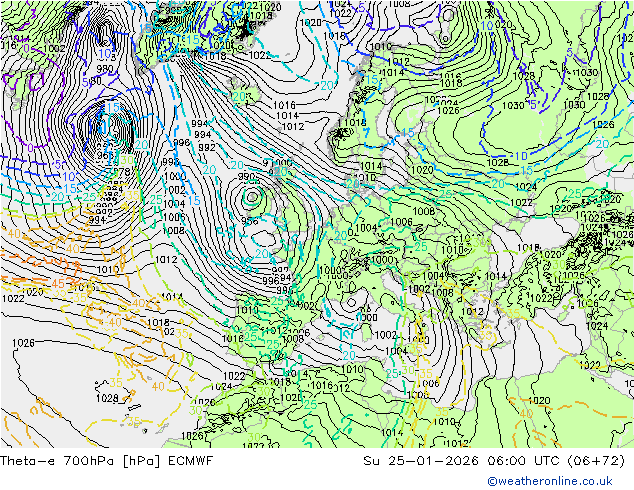This screenshot has height=490, width=634.
Task: Open the weatheronline.co.uk copyright link
Action: [550, 481]
